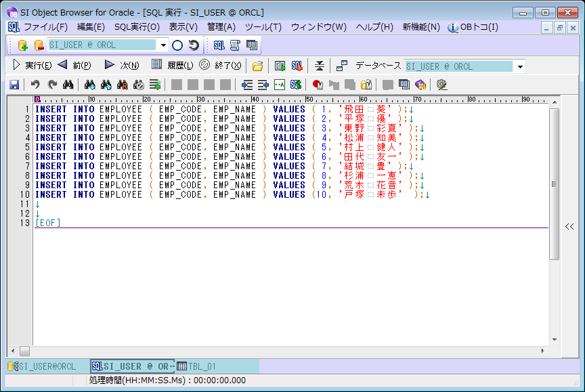Click the 終了(X) exit button
Viewport: 585px width, 392px height.
[x=220, y=66]
